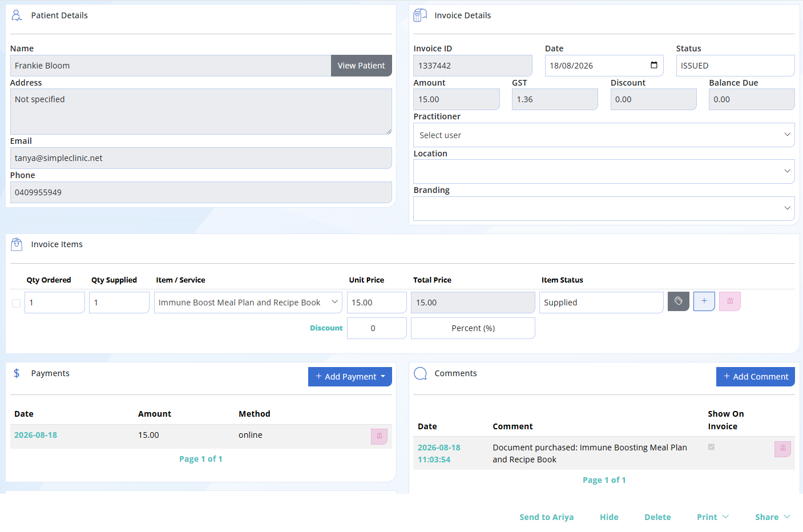Click Send to Ariya link
The height and width of the screenshot is (532, 803).
547,517
